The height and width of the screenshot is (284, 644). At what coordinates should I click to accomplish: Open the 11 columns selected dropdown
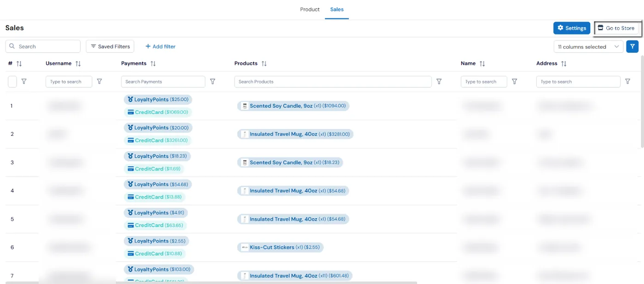[588, 47]
